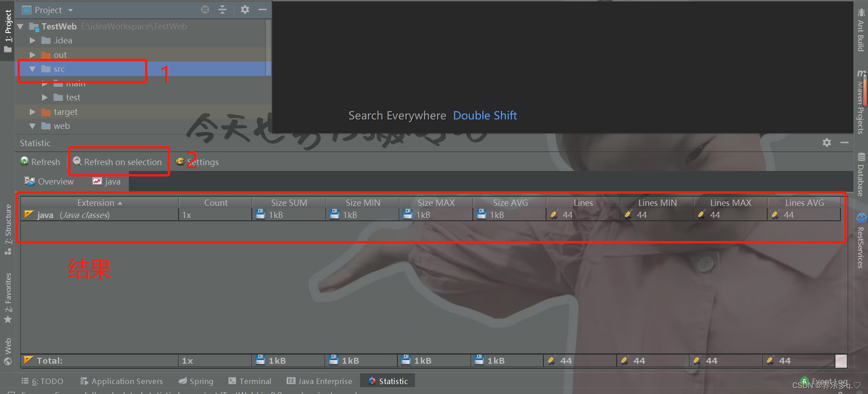Click the Refresh button in Statistic
The height and width of the screenshot is (394, 868).
pos(40,162)
